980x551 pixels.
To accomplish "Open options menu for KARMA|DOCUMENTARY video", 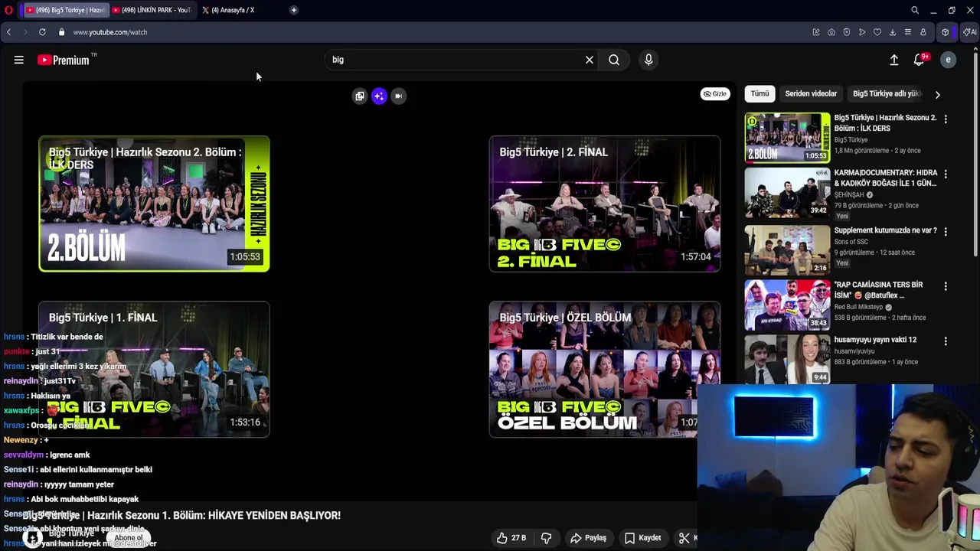I will coord(946,174).
